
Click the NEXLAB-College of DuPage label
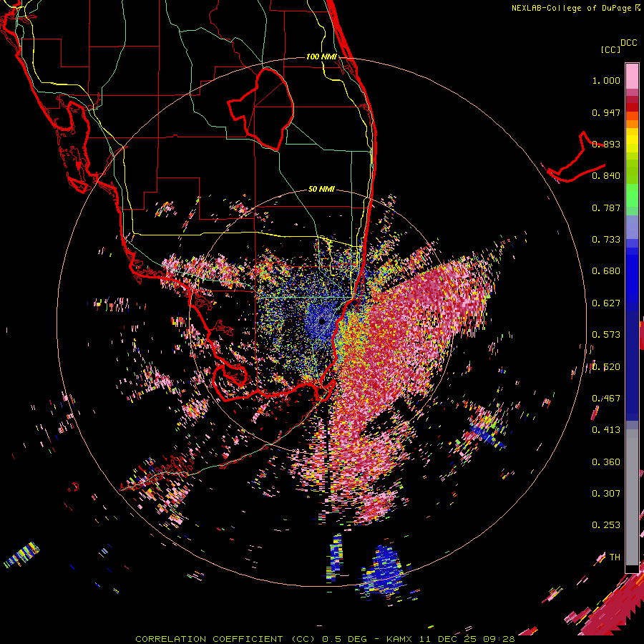tap(576, 8)
